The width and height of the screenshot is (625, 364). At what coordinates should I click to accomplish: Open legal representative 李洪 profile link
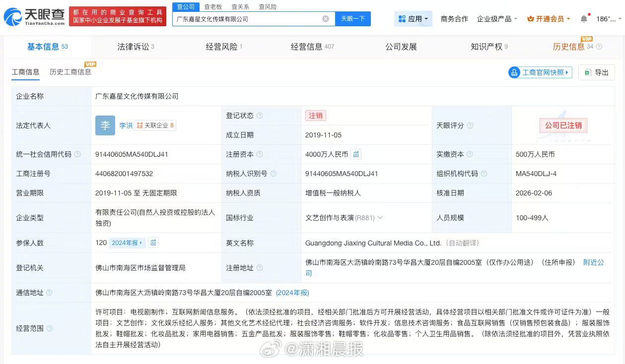[126, 125]
